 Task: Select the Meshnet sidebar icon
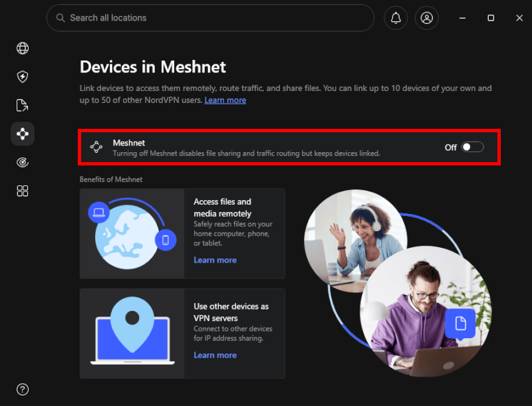[23, 134]
